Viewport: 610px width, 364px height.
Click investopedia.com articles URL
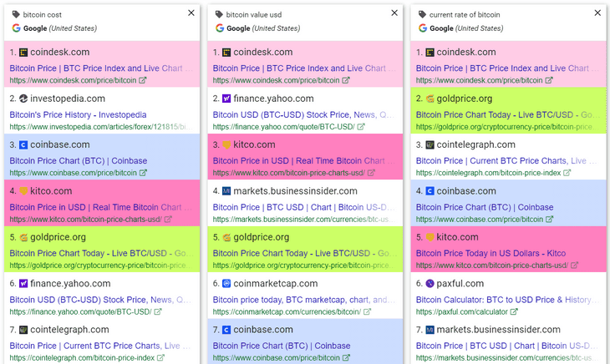pyautogui.click(x=101, y=127)
